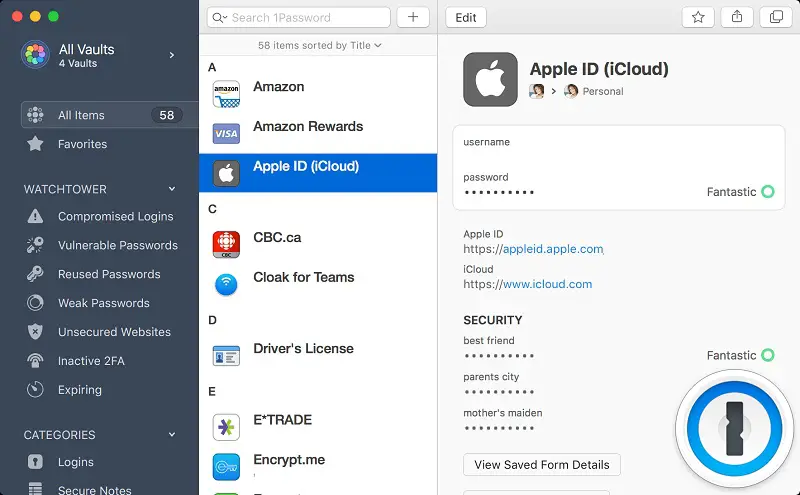The width and height of the screenshot is (800, 495).
Task: Click the Amazon Rewards title
Action: (308, 127)
